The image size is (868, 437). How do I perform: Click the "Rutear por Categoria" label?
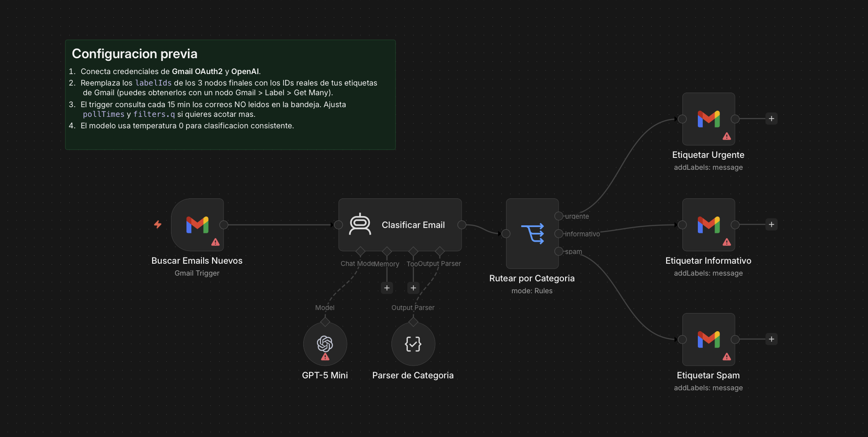coord(532,278)
